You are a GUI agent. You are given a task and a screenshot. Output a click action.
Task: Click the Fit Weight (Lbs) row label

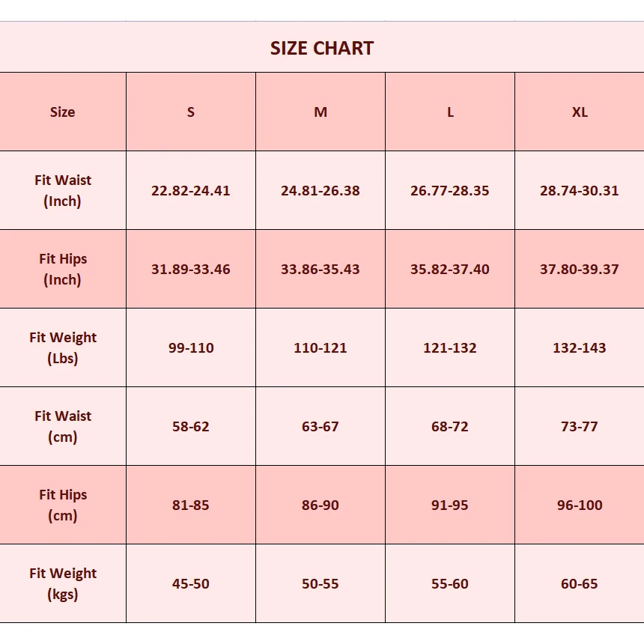[63, 347]
